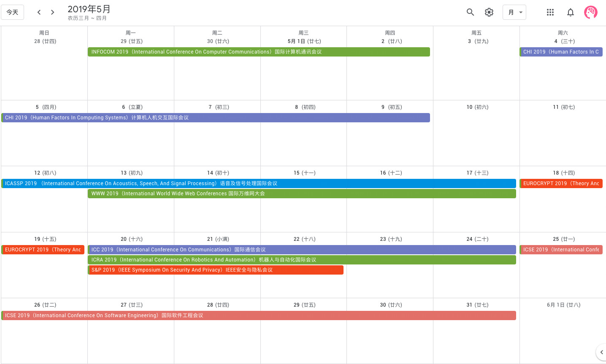Image resolution: width=606 pixels, height=364 pixels.
Task: Select date 5月 1日 (廿七)
Action: click(x=304, y=41)
